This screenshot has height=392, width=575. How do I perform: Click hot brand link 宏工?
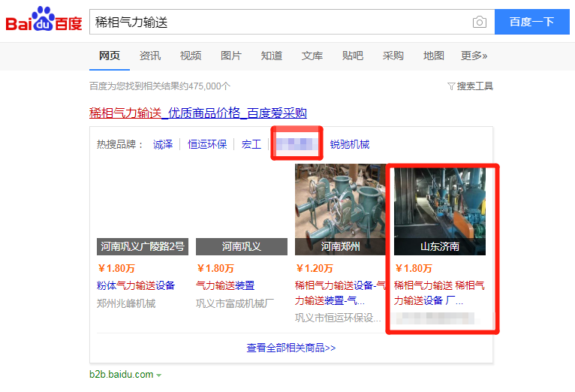pos(251,144)
